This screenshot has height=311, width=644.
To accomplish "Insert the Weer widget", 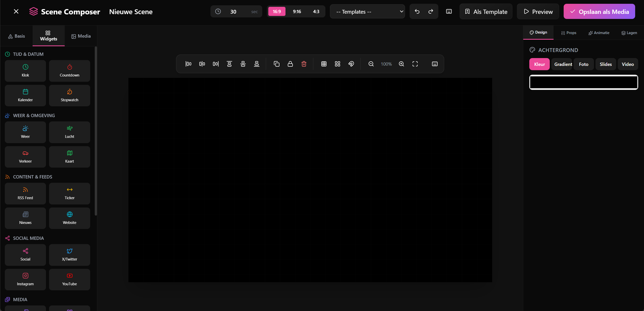I will click(25, 132).
